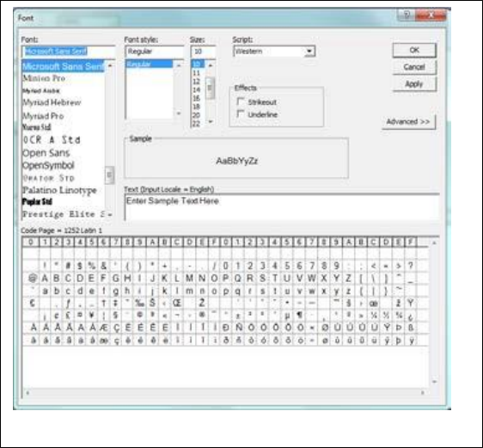Click the font list scrollbar thumb
Screen dimensions: 483x448
pos(109,175)
